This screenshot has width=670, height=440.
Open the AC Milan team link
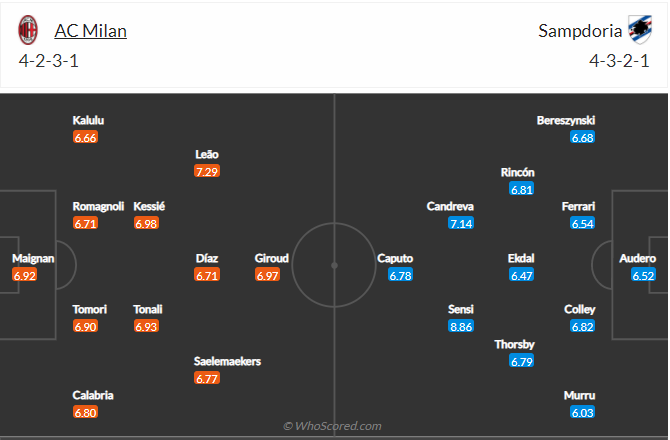tap(90, 31)
